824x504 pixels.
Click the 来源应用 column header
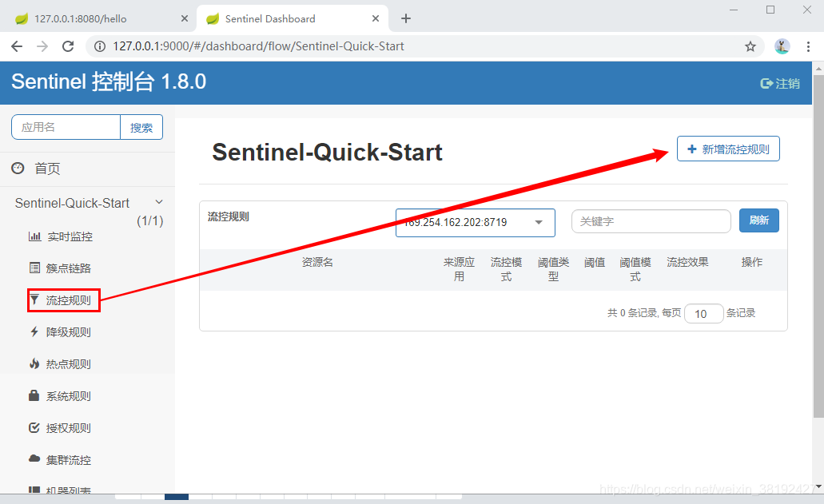pos(459,269)
